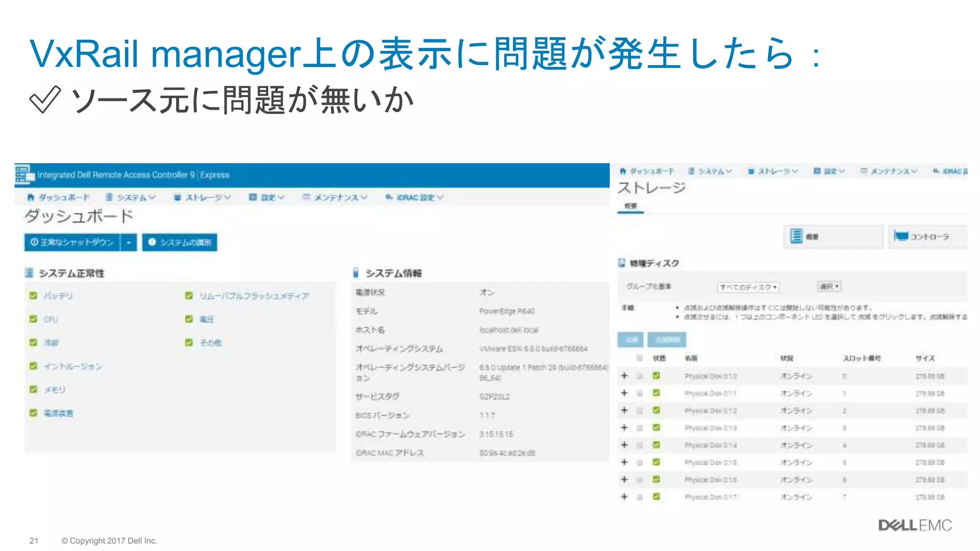
Task: Click the service tag value G2PZ0L2
Action: coord(494,397)
